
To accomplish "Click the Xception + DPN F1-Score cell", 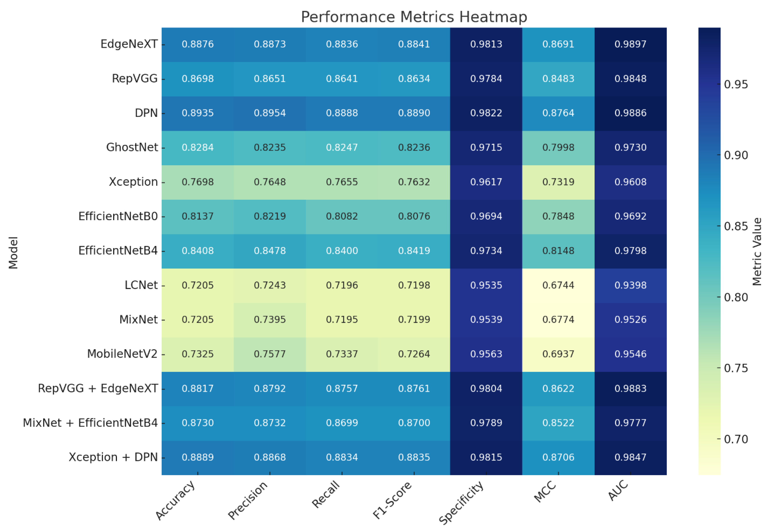I will click(414, 457).
